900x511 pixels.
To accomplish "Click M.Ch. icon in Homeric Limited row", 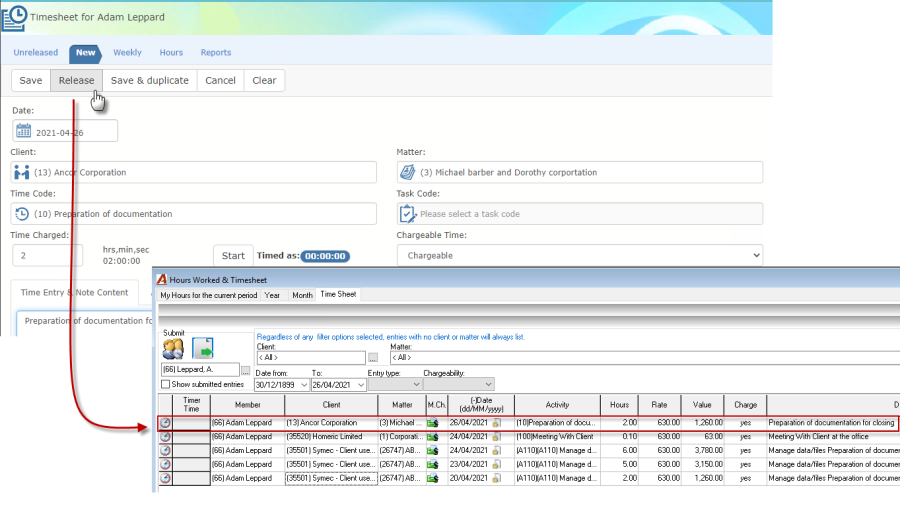I will [x=433, y=436].
